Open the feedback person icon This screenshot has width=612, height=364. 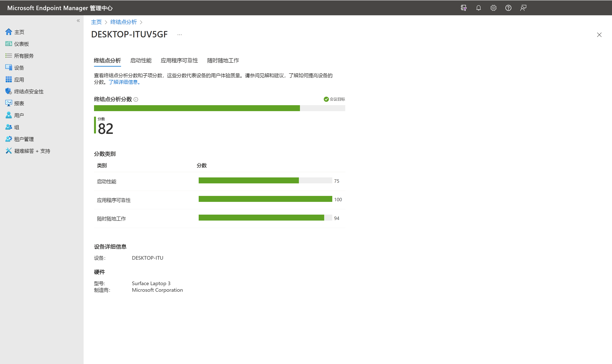tap(523, 8)
